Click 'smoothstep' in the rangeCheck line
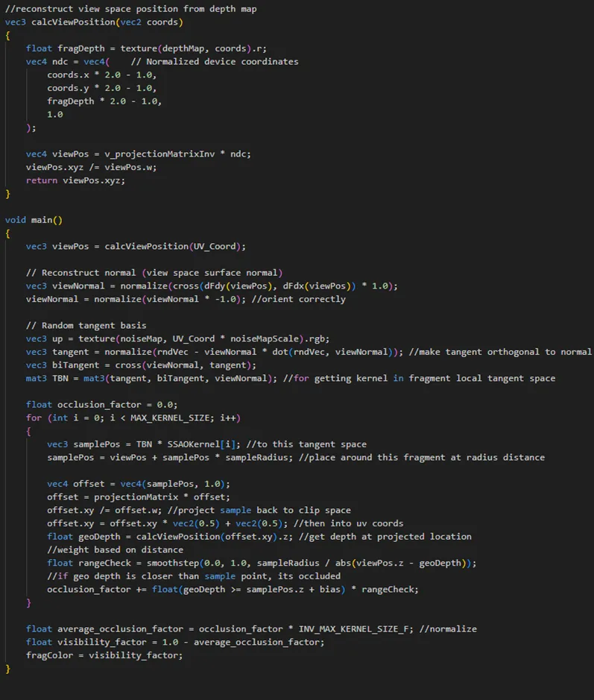 click(173, 563)
